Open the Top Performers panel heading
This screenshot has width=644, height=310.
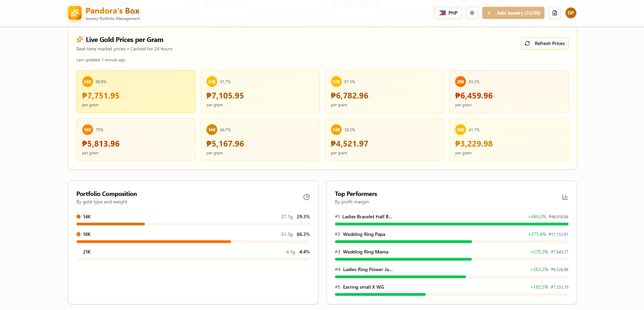pyautogui.click(x=356, y=194)
